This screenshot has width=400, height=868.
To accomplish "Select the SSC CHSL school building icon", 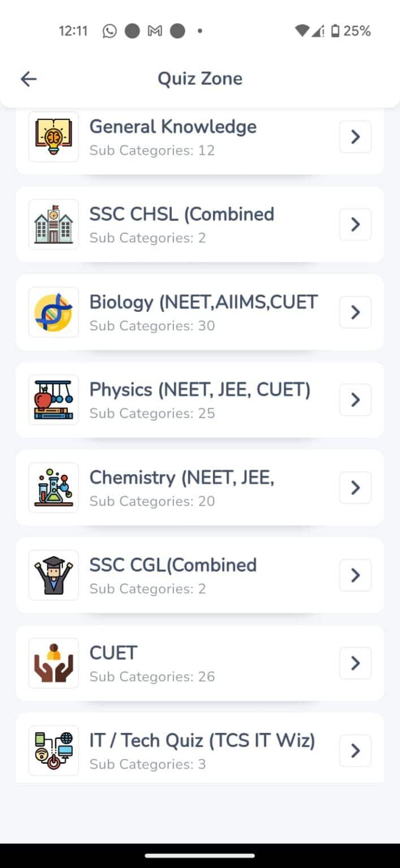I will pyautogui.click(x=53, y=224).
